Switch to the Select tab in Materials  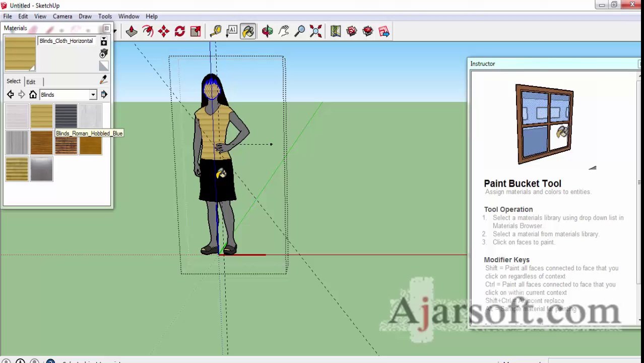pos(14,81)
